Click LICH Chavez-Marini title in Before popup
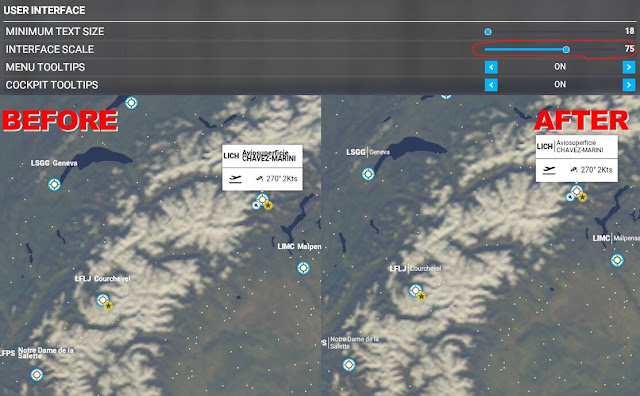The height and width of the screenshot is (396, 640). point(260,156)
